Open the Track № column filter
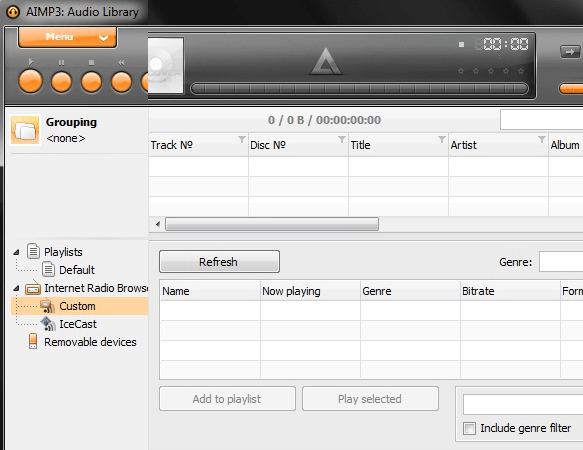Viewport: 583px width, 450px height. pos(242,139)
